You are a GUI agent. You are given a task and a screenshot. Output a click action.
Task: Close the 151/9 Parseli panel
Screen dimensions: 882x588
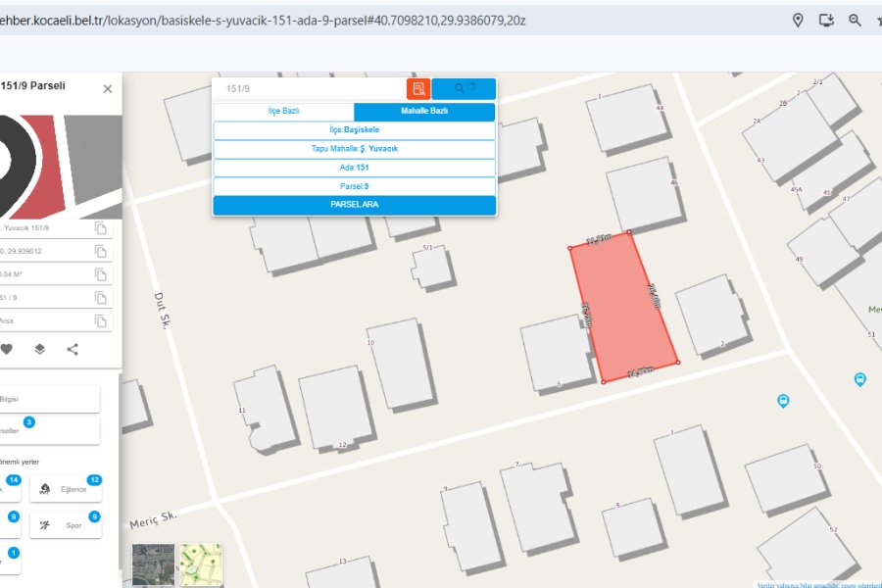pyautogui.click(x=108, y=88)
